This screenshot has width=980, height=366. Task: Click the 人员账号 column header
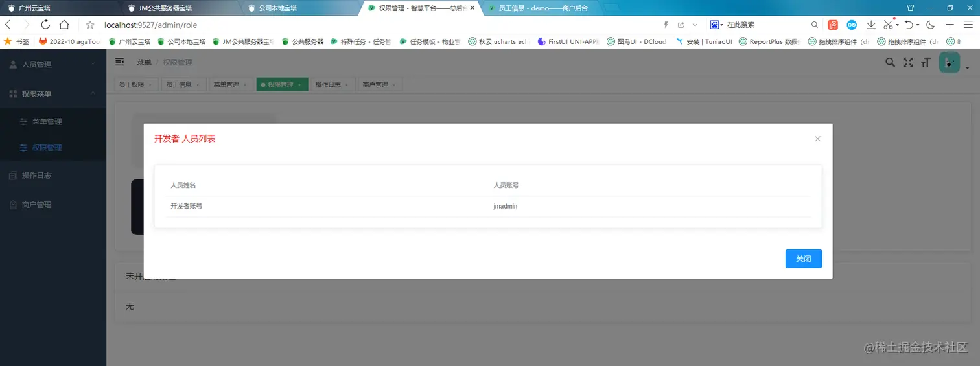pos(506,185)
